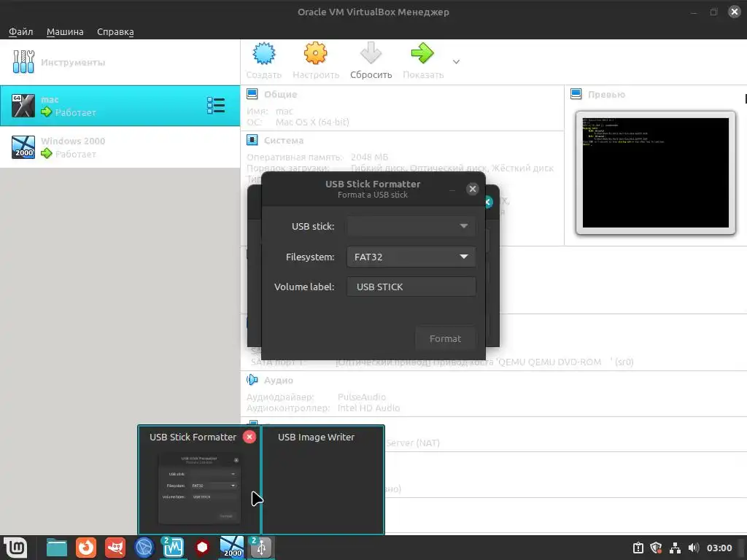Click the Общие section icon
Viewport: 747px width, 560px height.
click(x=252, y=94)
